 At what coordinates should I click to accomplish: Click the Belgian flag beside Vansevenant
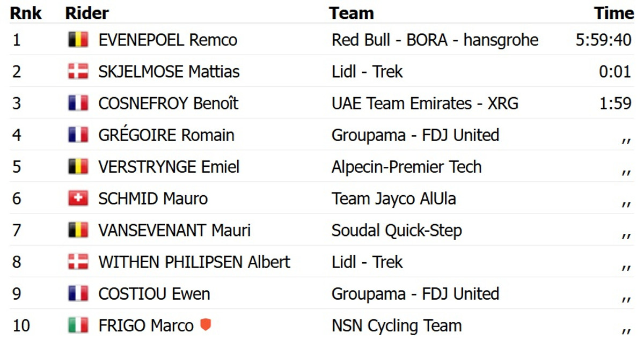(78, 230)
